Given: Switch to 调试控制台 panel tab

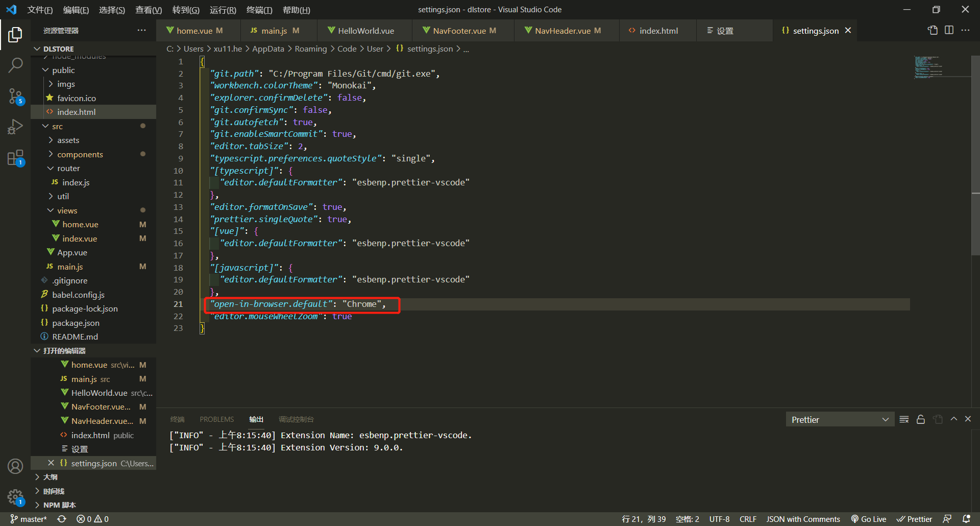Looking at the screenshot, I should (296, 419).
